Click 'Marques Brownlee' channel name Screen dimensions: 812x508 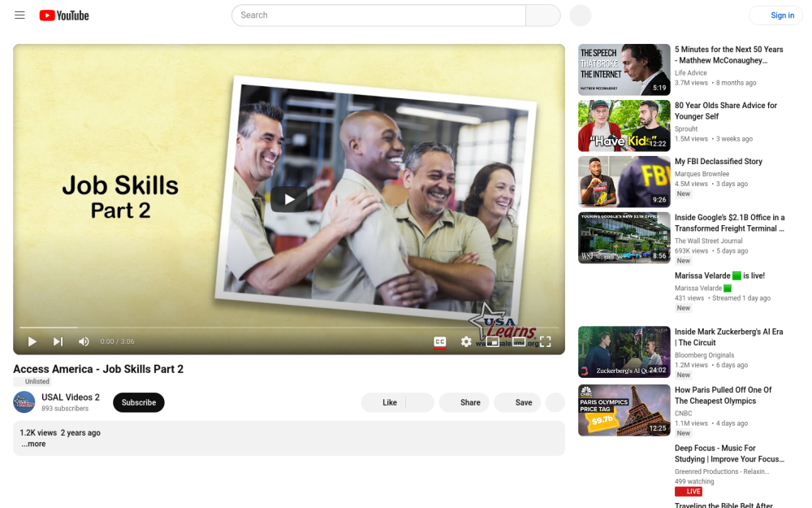pyautogui.click(x=702, y=174)
